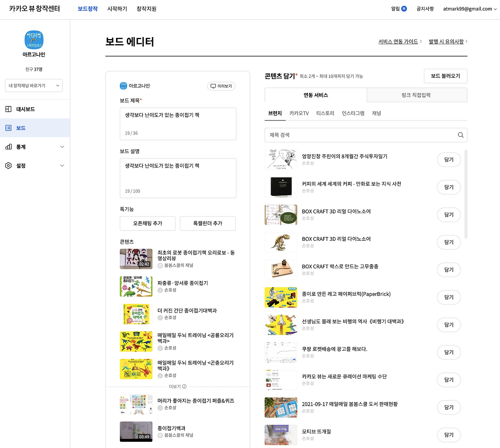This screenshot has width=500, height=448.
Task: Click the 보드 불러오기 button
Action: (x=445, y=76)
